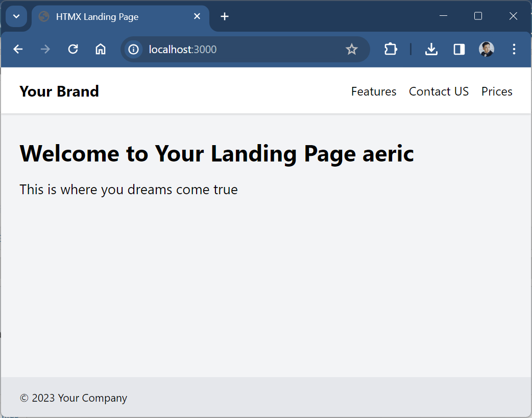
Task: Expand the tab search dropdown
Action: click(16, 16)
